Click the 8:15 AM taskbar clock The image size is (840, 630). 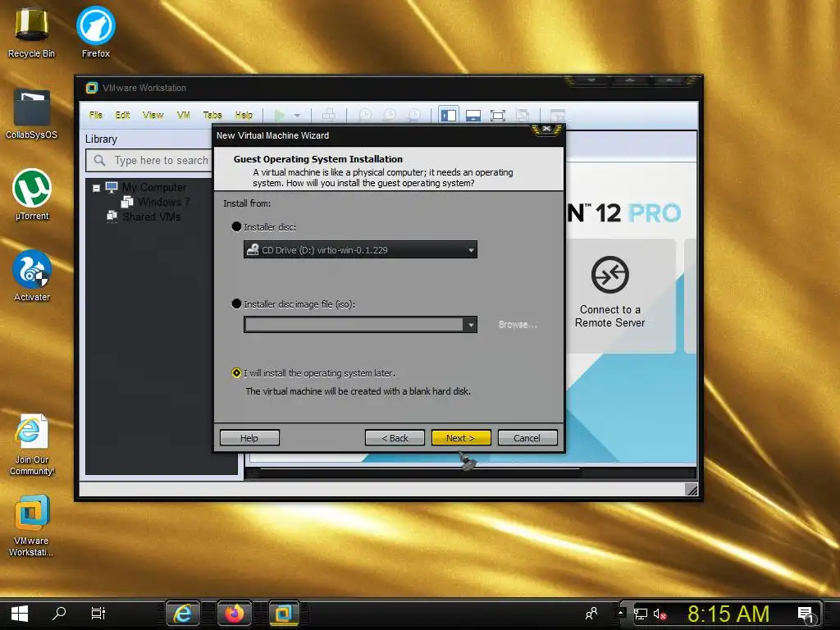click(728, 614)
